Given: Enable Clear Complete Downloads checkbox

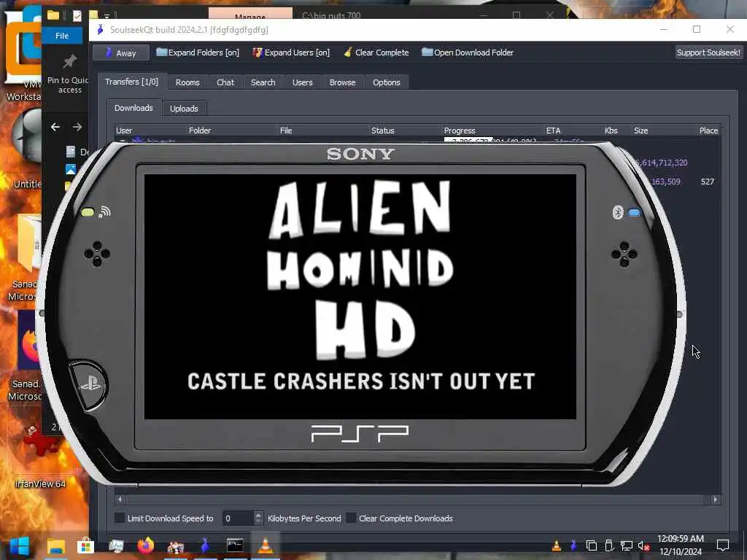Looking at the screenshot, I should 351,518.
